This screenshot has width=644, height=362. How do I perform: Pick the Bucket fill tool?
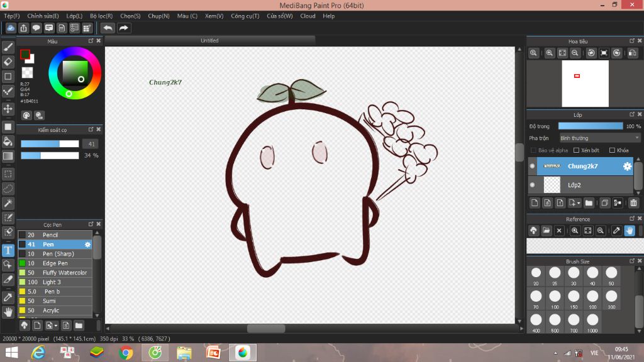(8, 141)
